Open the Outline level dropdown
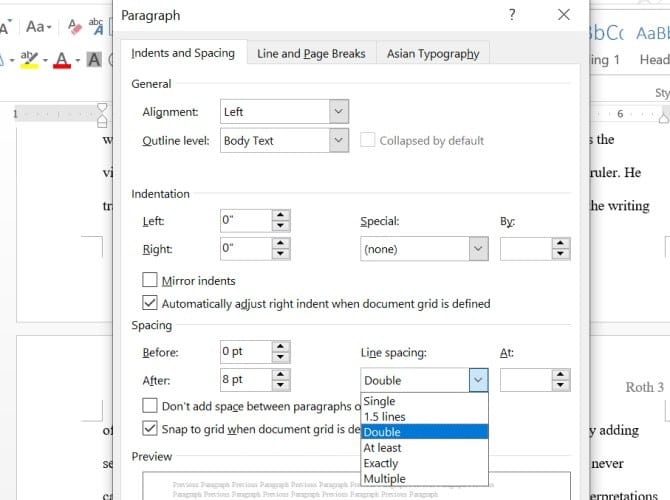 point(338,140)
